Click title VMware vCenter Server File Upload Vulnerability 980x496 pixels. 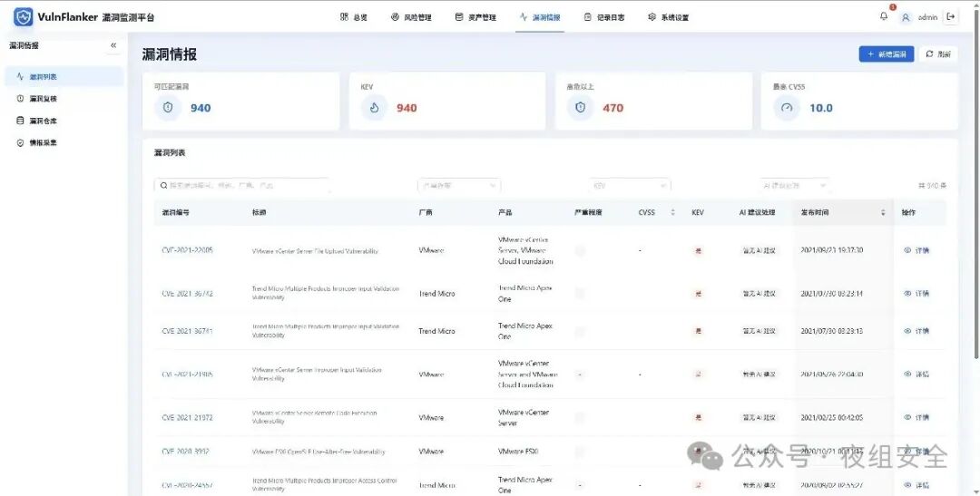[x=315, y=250]
